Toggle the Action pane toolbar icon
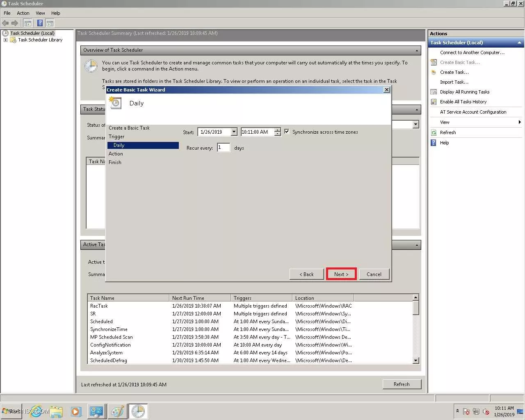This screenshot has width=525, height=420. [50, 23]
